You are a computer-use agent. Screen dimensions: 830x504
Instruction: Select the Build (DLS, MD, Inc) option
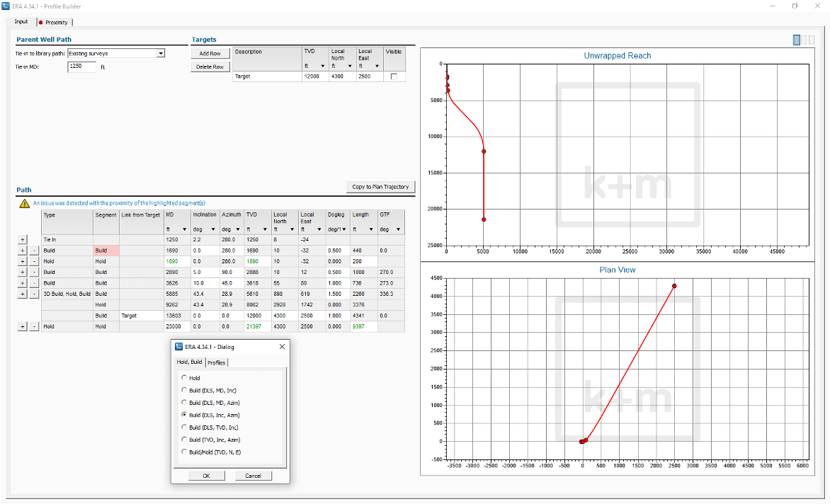(x=184, y=390)
